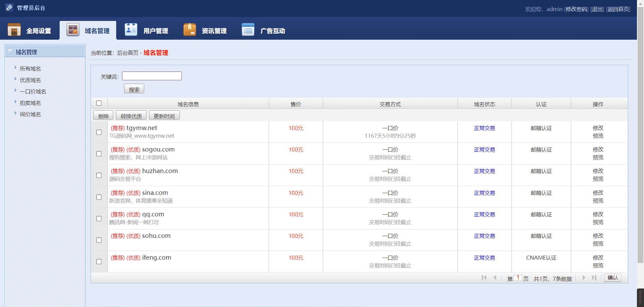644x307 pixels.
Task: Open 所有域名 in the sidebar tree
Action: 30,69
